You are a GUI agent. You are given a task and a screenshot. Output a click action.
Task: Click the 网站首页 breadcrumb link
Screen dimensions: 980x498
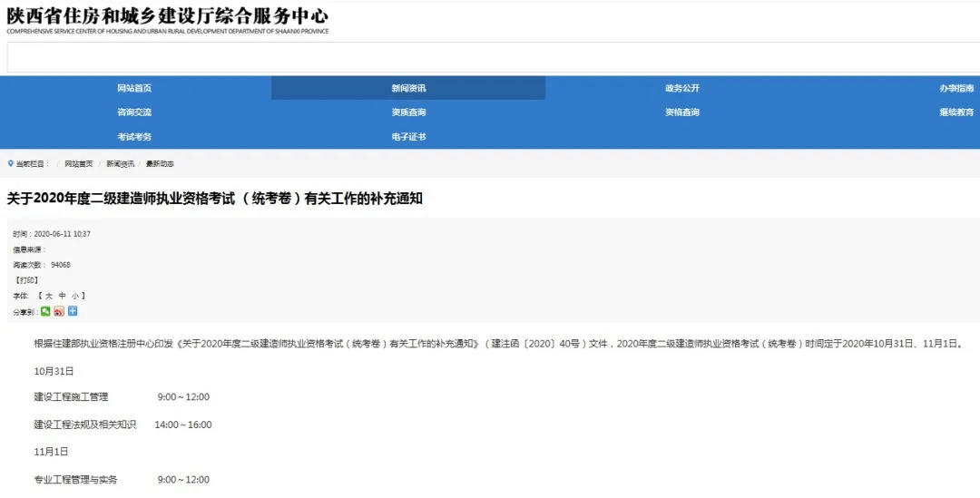(79, 163)
